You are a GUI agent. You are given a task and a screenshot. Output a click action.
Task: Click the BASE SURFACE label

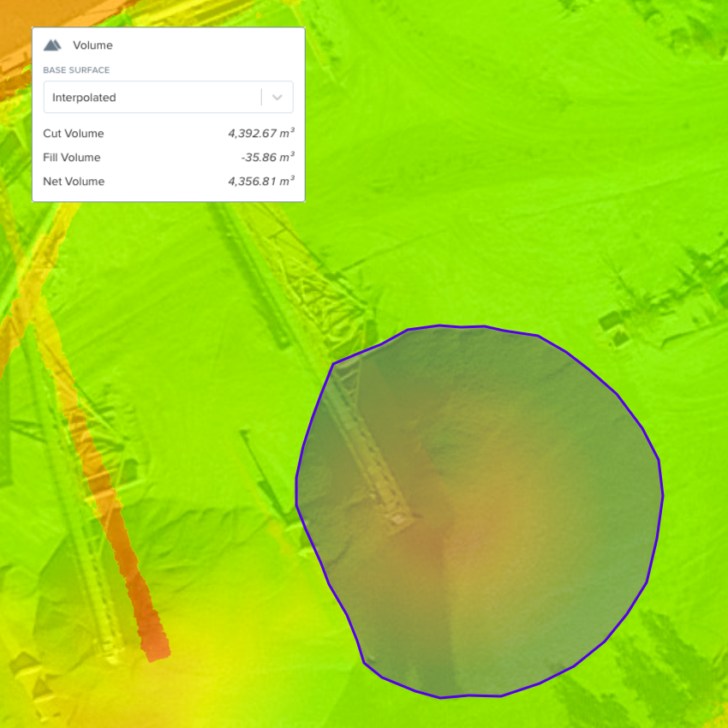tap(76, 70)
